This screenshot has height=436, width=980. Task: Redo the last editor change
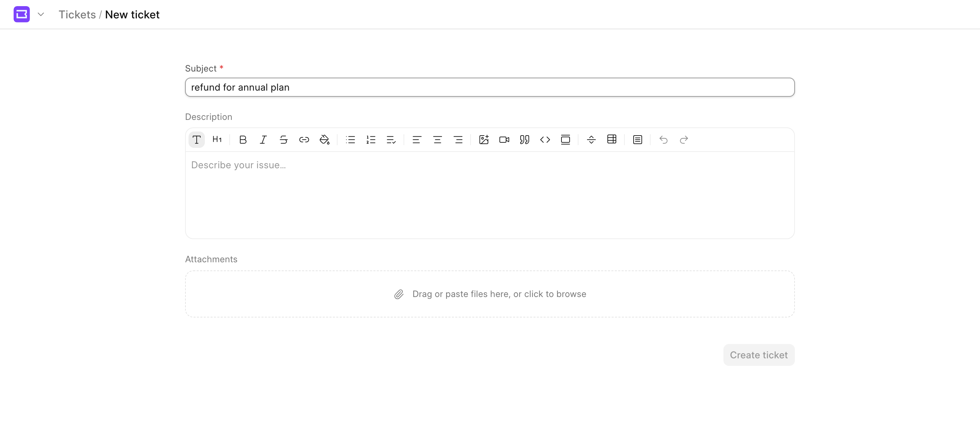684,140
